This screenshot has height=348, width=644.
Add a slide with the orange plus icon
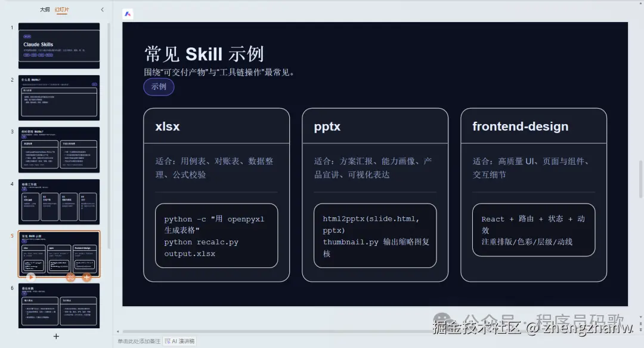pyautogui.click(x=86, y=276)
